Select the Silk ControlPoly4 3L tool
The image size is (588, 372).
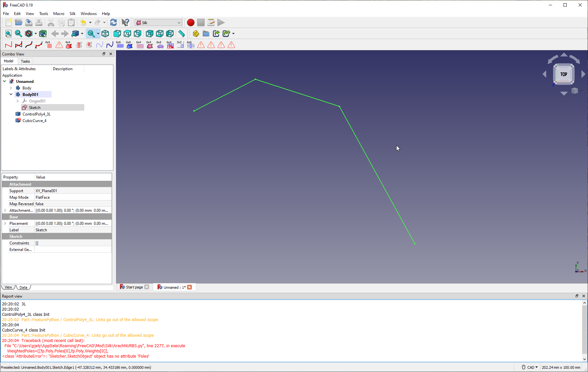click(x=8, y=45)
